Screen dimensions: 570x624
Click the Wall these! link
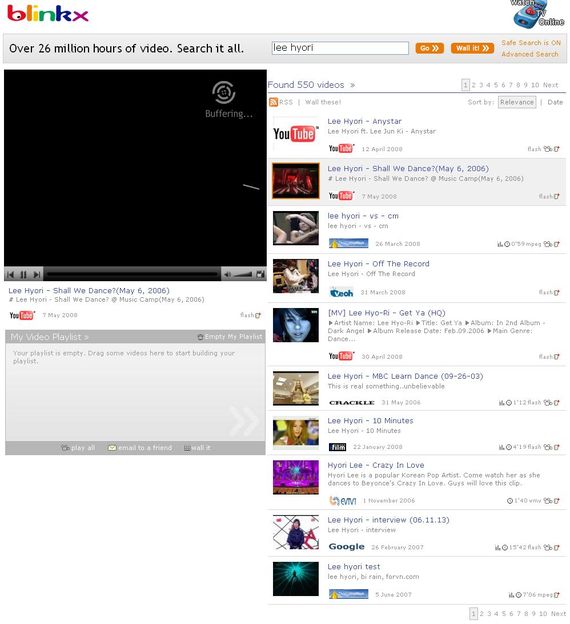pos(323,102)
